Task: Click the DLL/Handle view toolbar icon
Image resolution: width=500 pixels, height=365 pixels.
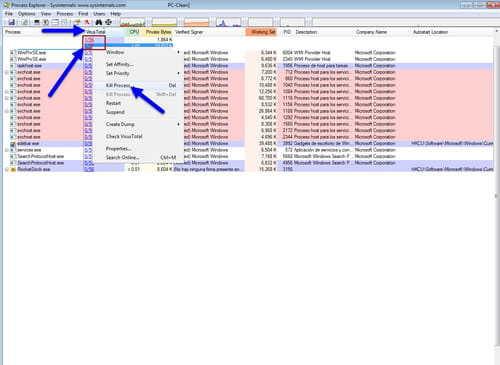Action: coord(64,22)
